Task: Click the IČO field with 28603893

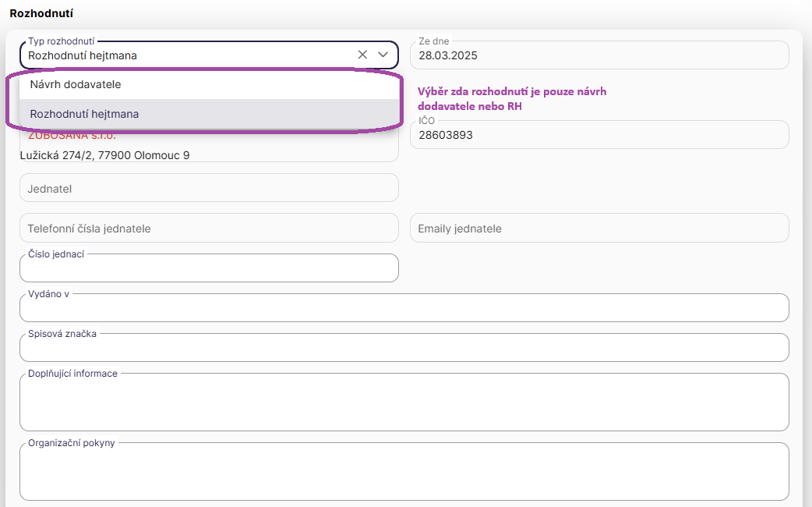Action: (598, 135)
